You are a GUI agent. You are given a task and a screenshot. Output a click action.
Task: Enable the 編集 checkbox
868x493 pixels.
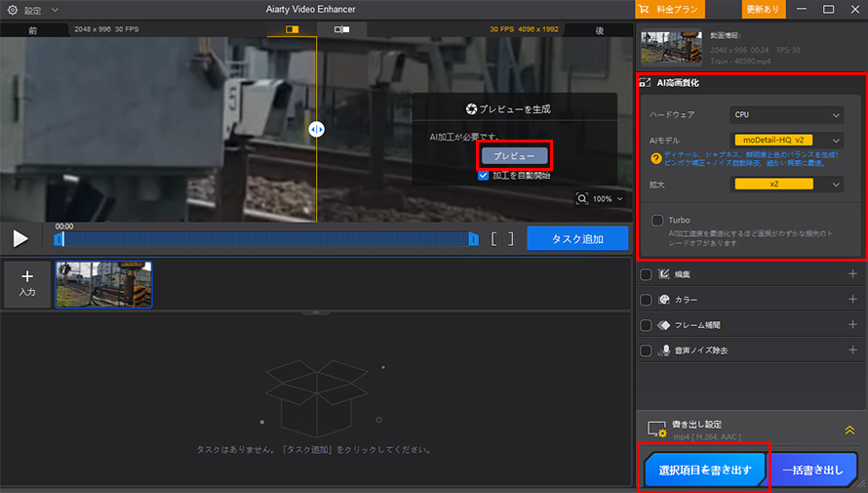click(646, 274)
